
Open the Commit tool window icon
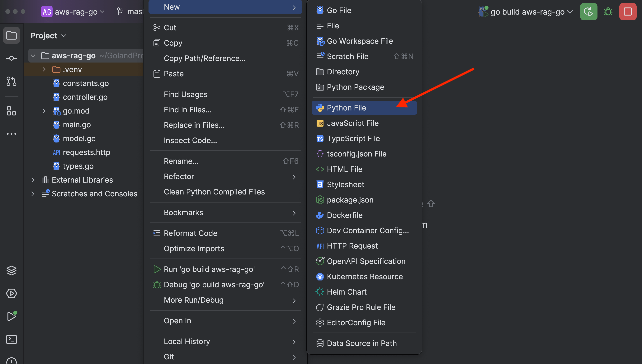tap(12, 58)
